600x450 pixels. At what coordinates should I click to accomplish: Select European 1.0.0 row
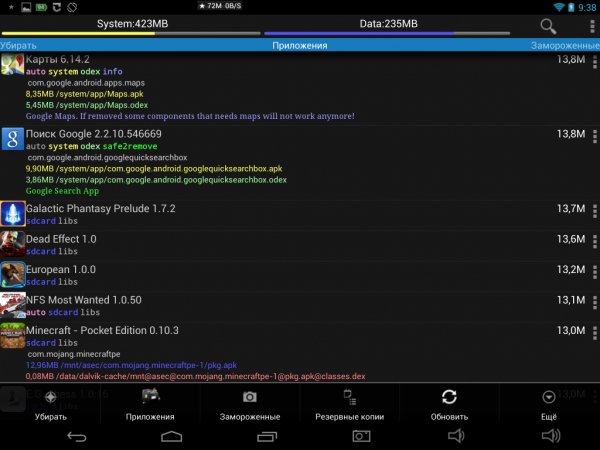300,275
